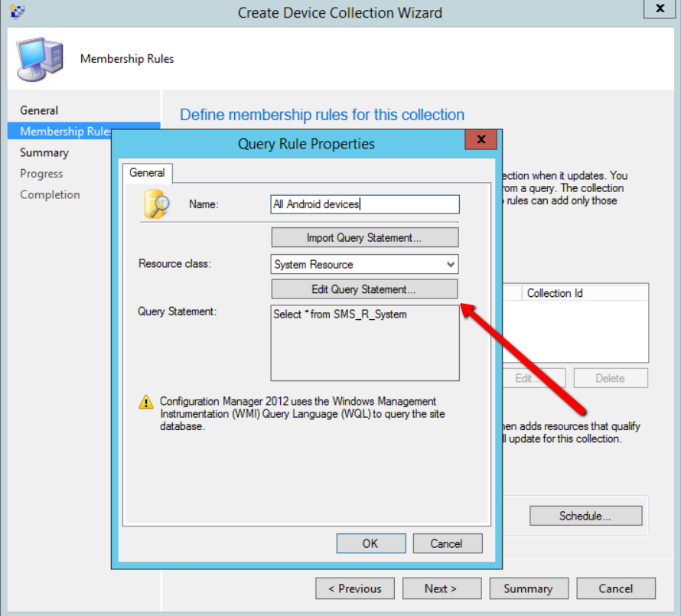This screenshot has width=681, height=616.
Task: Cancel the Query Rule Properties dialog
Action: [x=447, y=543]
